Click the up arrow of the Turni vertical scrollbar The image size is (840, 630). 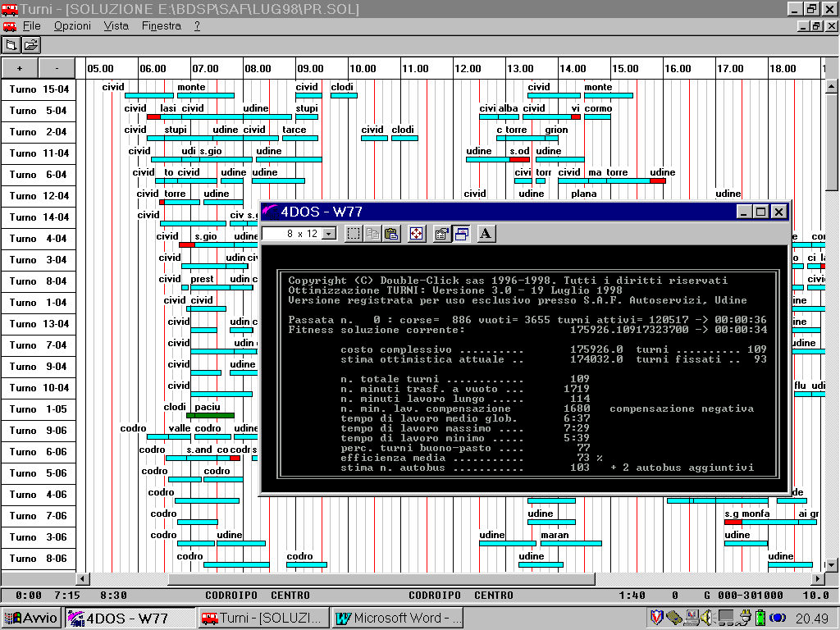(x=831, y=85)
